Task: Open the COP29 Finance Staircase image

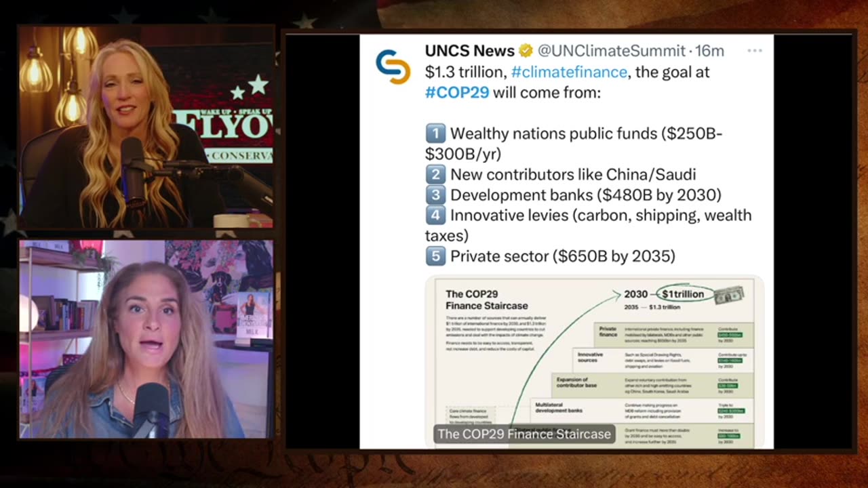Action: click(x=595, y=362)
